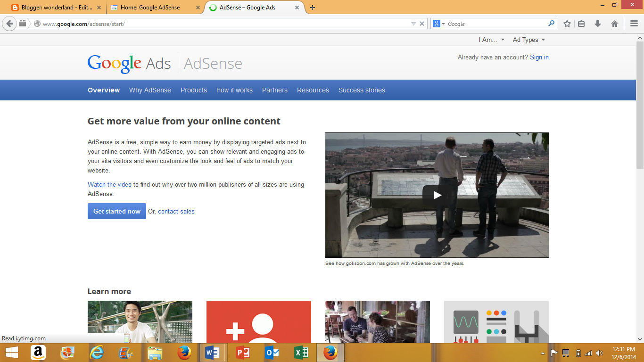Follow the 'contact sales' link
The image size is (644, 362).
click(176, 211)
